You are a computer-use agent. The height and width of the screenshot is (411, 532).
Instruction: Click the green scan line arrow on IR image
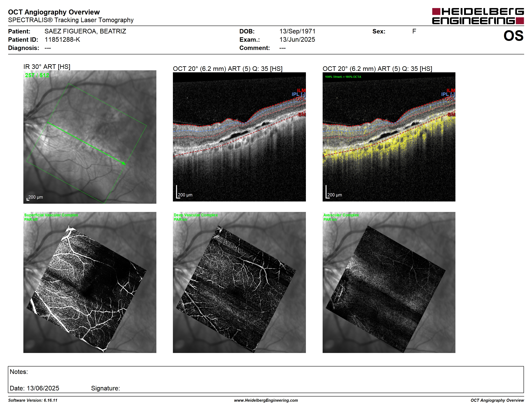coord(86,143)
